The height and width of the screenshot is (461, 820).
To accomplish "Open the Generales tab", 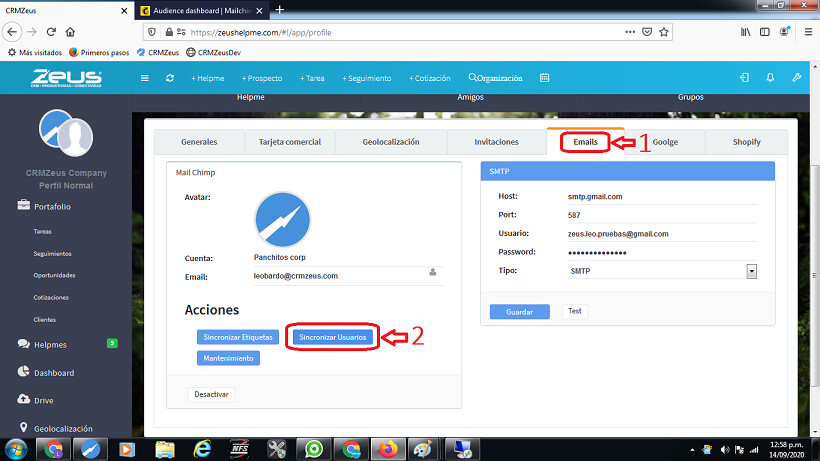I will coord(199,142).
